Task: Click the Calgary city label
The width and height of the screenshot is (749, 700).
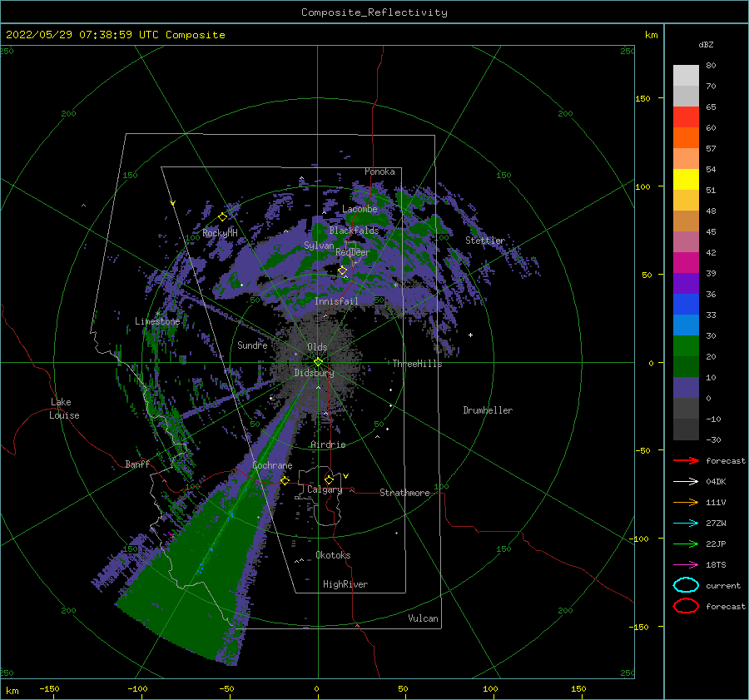Action: pyautogui.click(x=325, y=489)
